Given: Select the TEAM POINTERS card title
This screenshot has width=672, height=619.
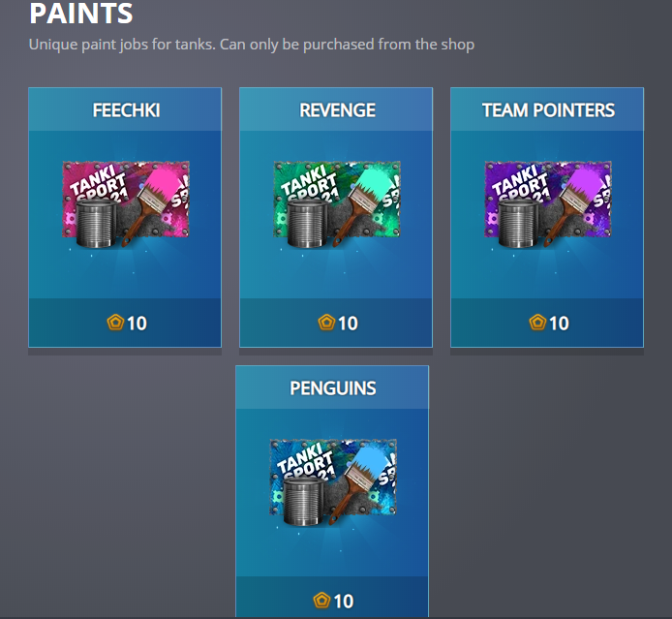Looking at the screenshot, I should click(548, 110).
